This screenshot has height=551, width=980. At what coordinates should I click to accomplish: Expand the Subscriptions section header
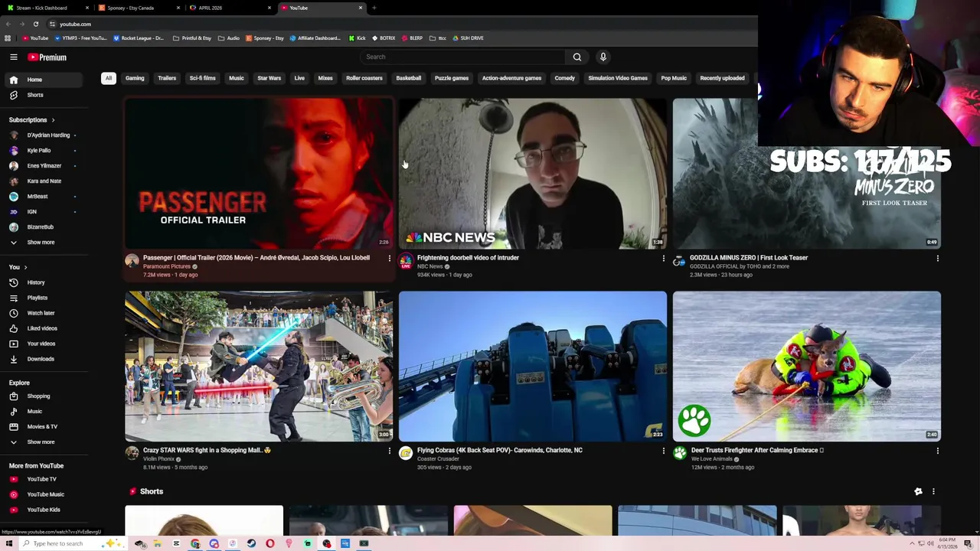[x=32, y=120]
